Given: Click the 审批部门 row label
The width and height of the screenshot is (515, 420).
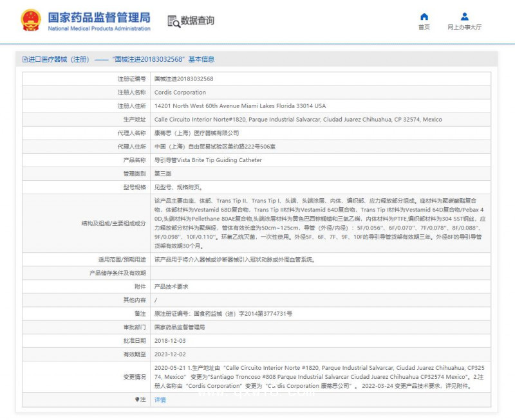Looking at the screenshot, I should (135, 327).
